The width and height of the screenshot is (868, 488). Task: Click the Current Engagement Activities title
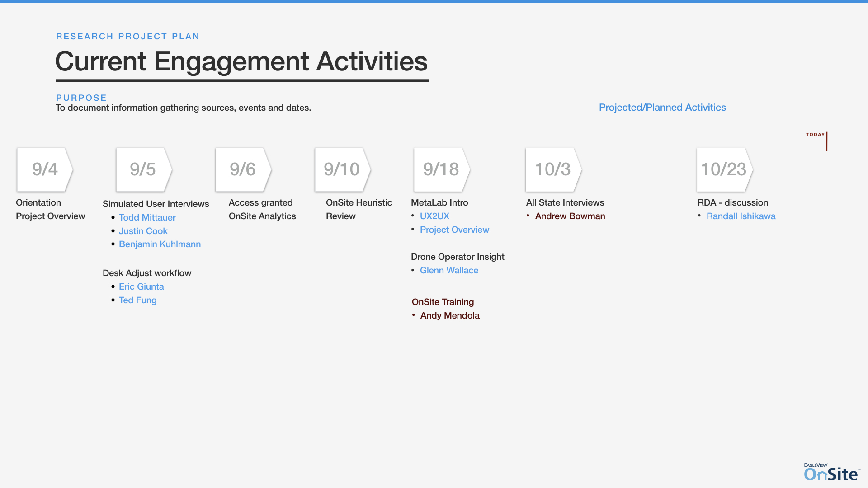click(241, 61)
